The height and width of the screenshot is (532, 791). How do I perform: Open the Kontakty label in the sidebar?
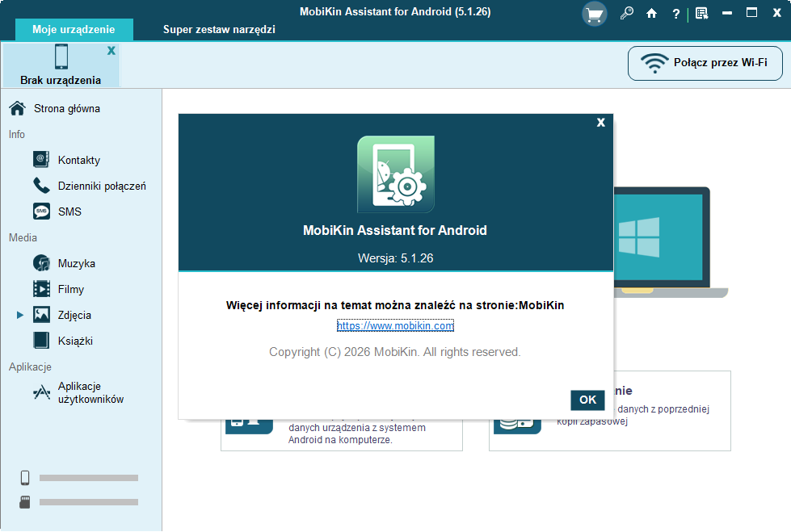pos(79,160)
